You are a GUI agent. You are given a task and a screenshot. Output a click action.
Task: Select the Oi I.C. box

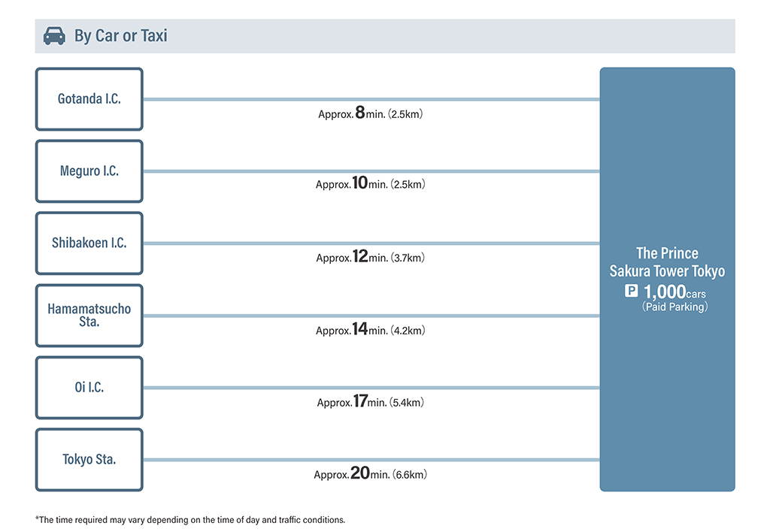tap(89, 388)
